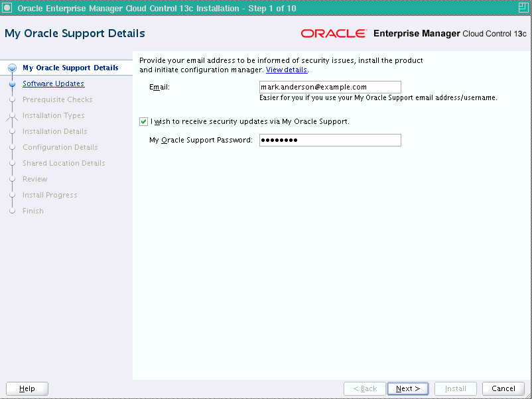Screen dimensions: 532x399
Task: Click the Prerequisite Checks step
Action: [x=57, y=99]
